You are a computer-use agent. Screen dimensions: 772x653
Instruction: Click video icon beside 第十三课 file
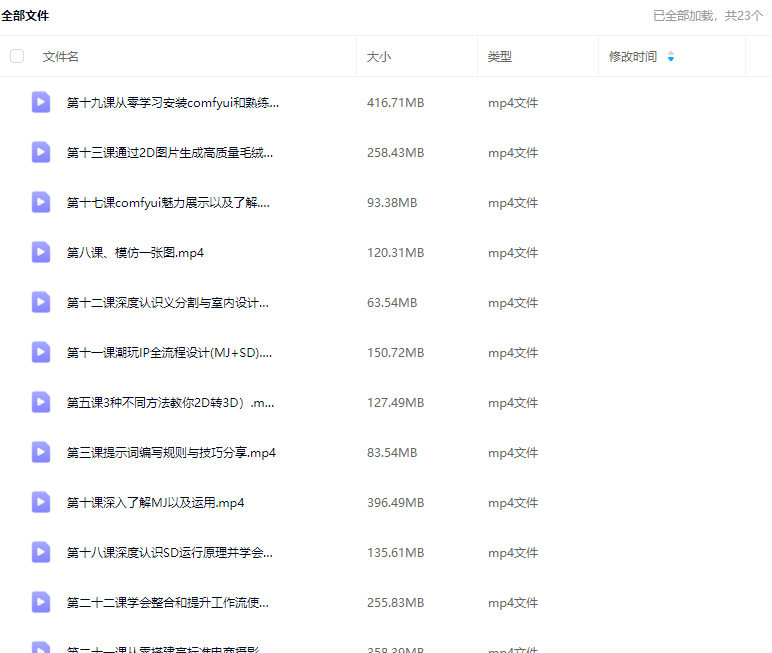click(41, 152)
